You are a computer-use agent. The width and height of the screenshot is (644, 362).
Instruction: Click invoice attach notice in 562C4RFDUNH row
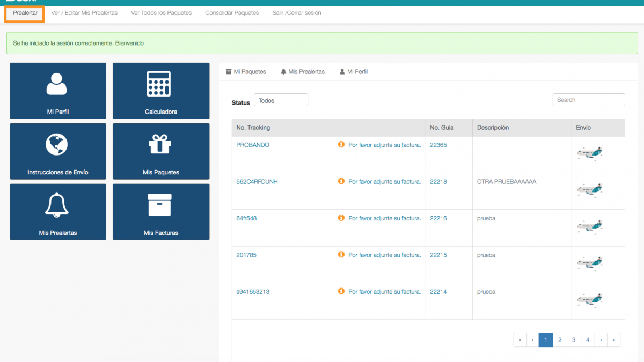click(x=385, y=182)
